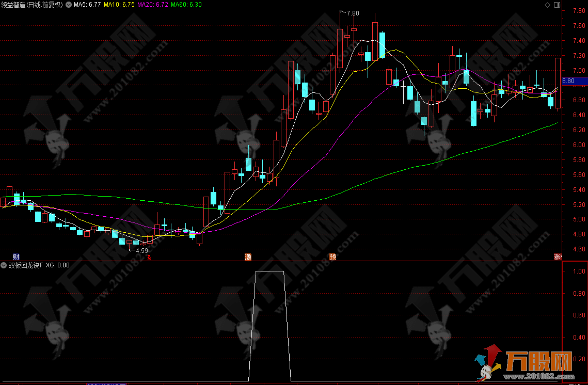Click the 激 event marker icon
The image size is (588, 385).
[x=248, y=256]
